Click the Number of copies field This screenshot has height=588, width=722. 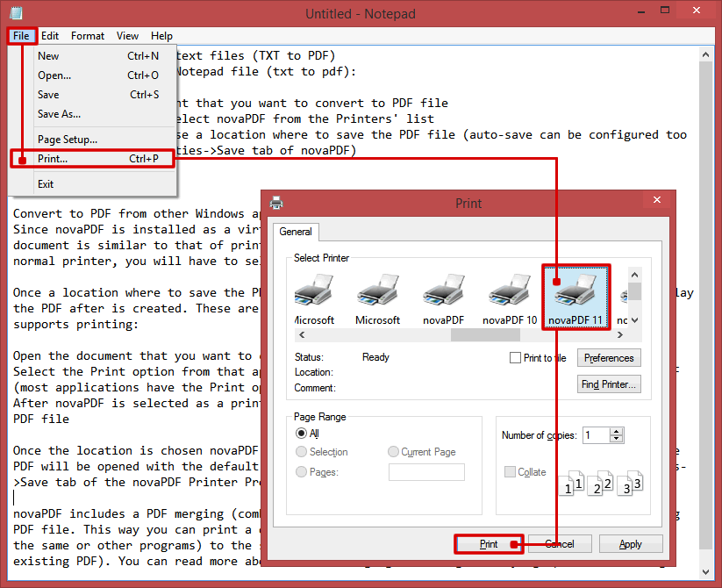(597, 435)
